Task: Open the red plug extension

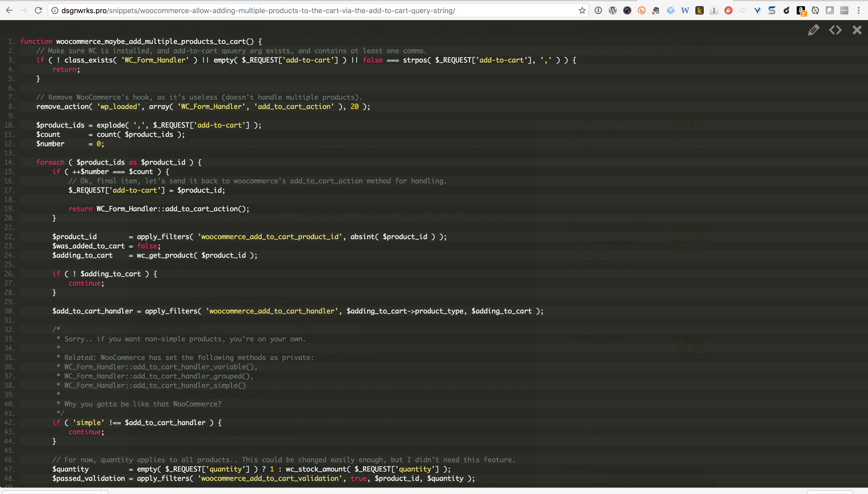Action: pos(728,11)
